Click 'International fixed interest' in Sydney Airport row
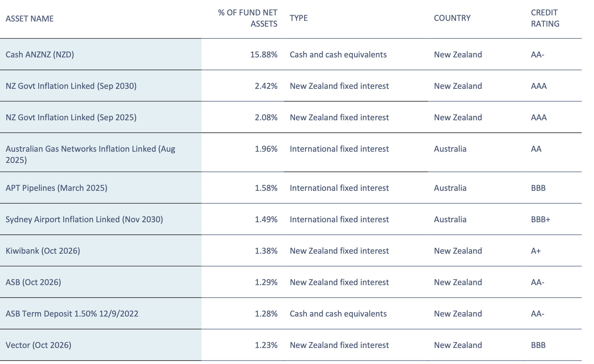 339,219
